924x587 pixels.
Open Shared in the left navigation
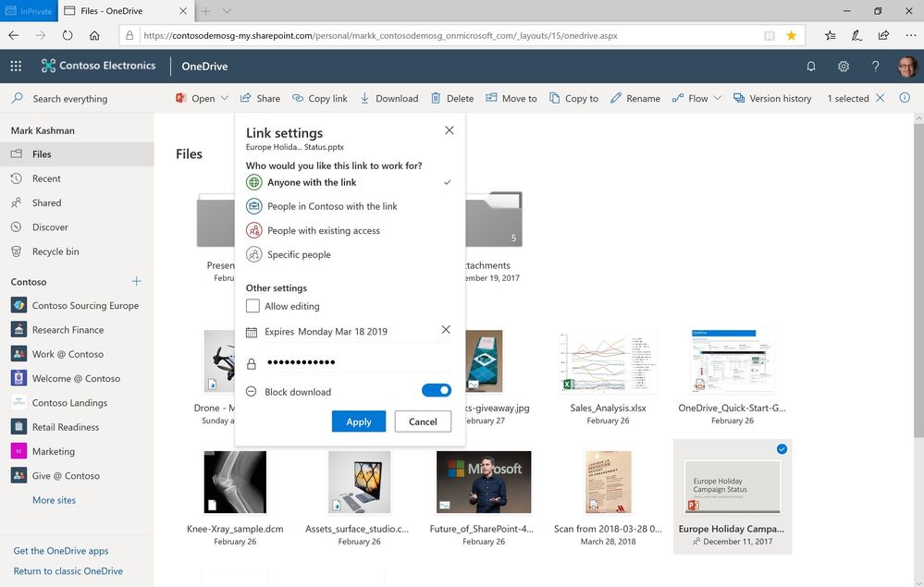pos(77,202)
